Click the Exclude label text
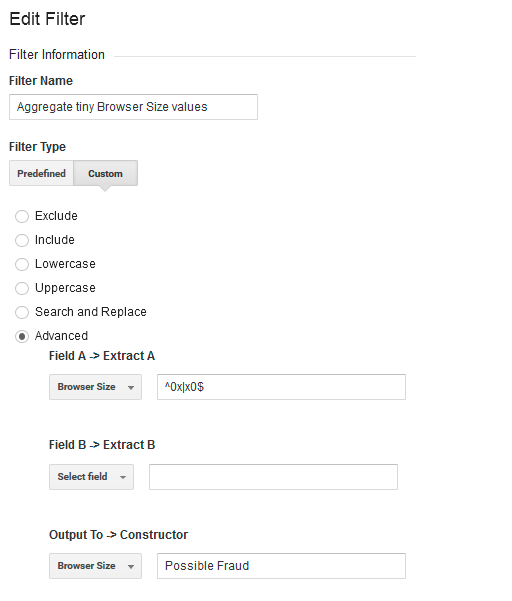This screenshot has height=601, width=512. point(56,216)
